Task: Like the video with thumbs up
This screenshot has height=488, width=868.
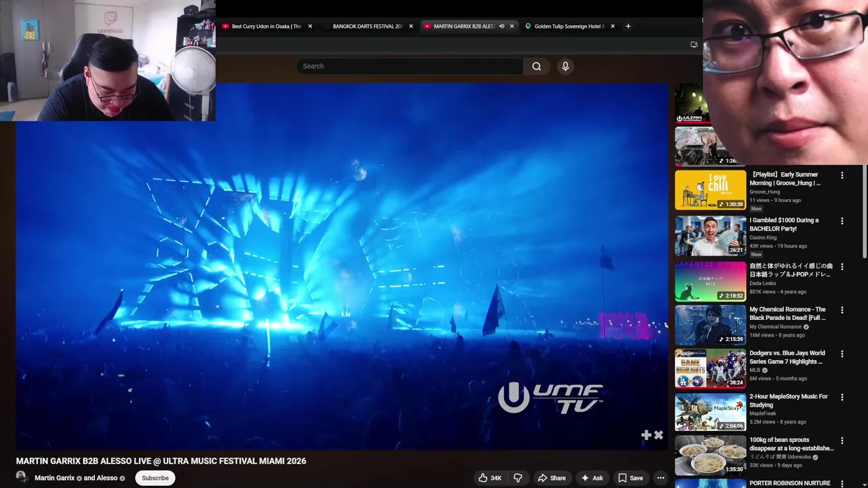Action: 490,478
